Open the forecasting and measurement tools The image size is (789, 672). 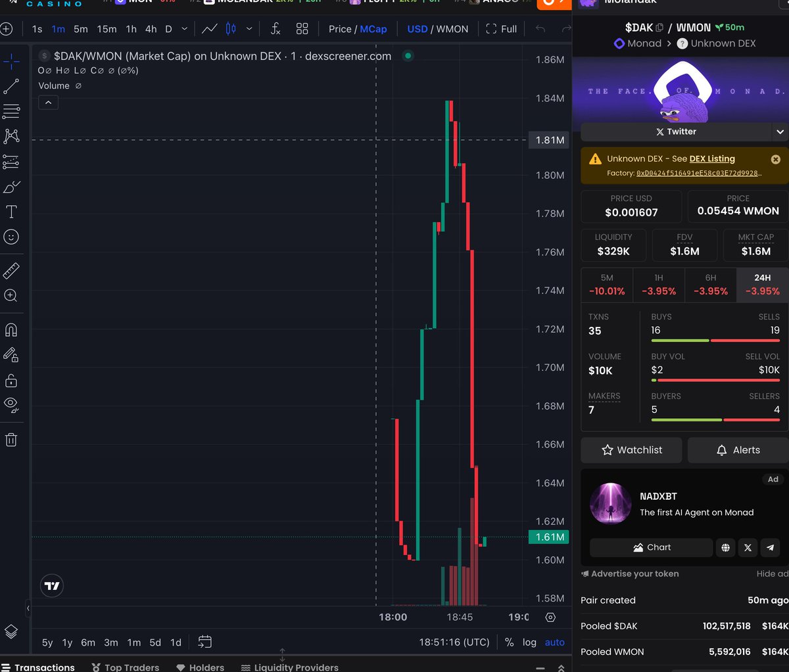11,162
